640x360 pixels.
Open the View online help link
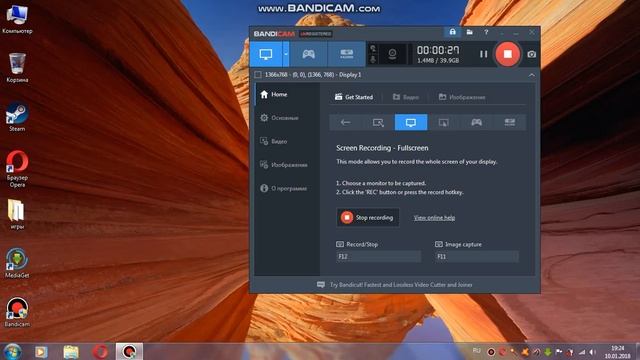[x=434, y=218]
